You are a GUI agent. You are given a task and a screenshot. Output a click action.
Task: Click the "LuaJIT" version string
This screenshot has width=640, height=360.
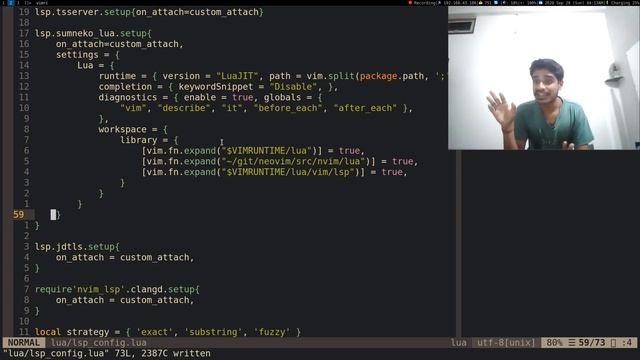tap(237, 76)
